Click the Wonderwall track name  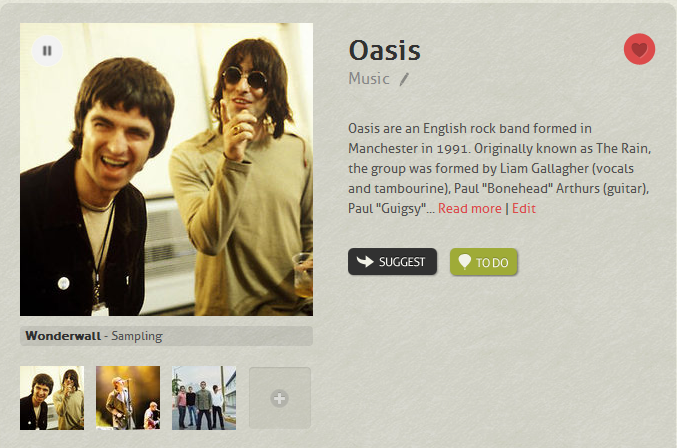(63, 336)
